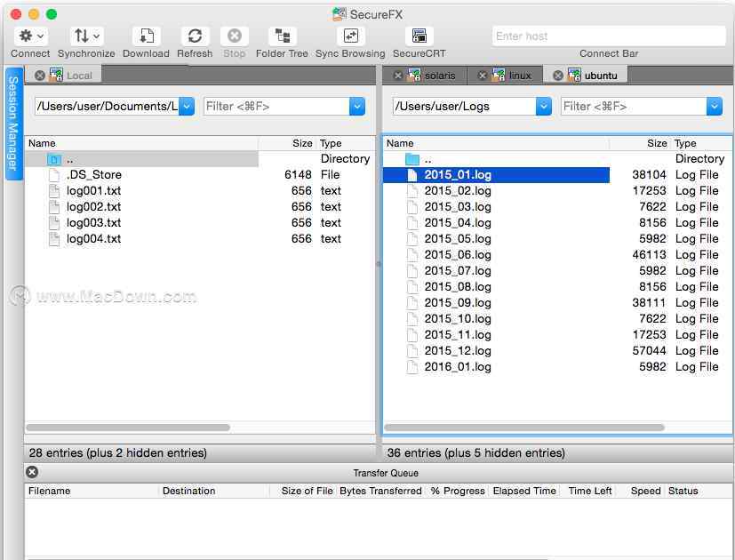Click the Enter host field

coord(609,36)
